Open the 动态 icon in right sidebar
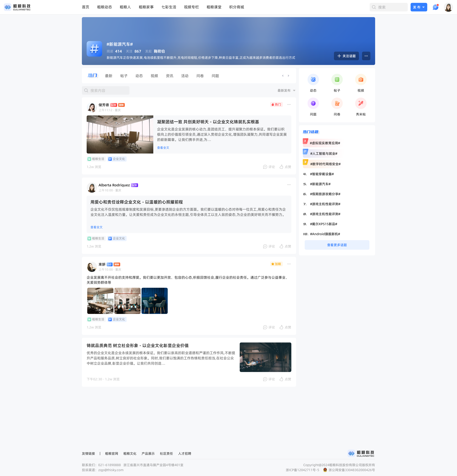Viewport: 457px width, 476px height. point(313,80)
